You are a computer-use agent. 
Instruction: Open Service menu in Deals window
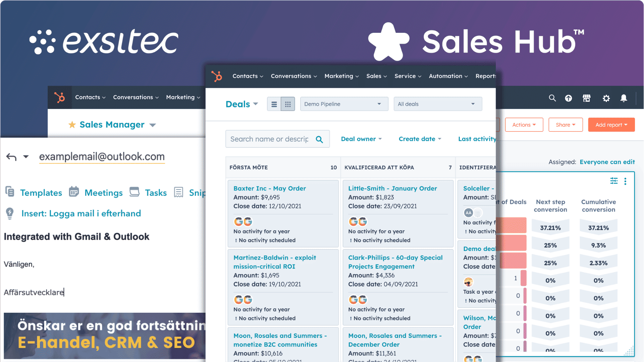(x=408, y=76)
